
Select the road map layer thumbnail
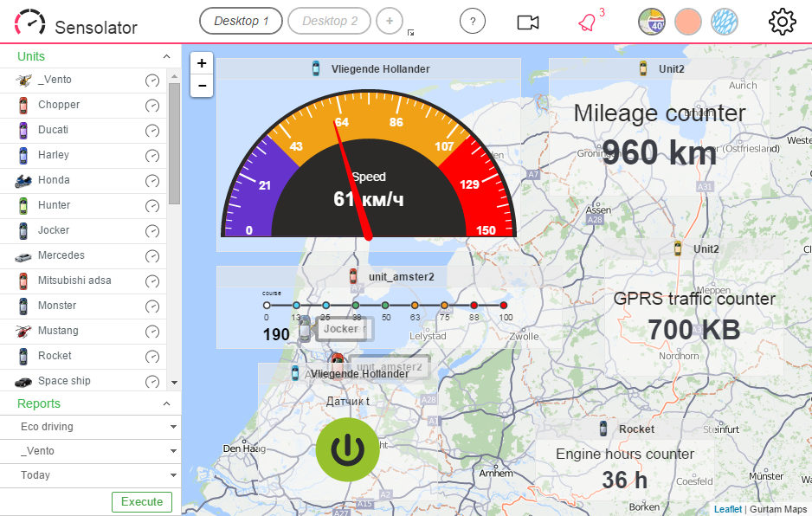click(x=652, y=22)
